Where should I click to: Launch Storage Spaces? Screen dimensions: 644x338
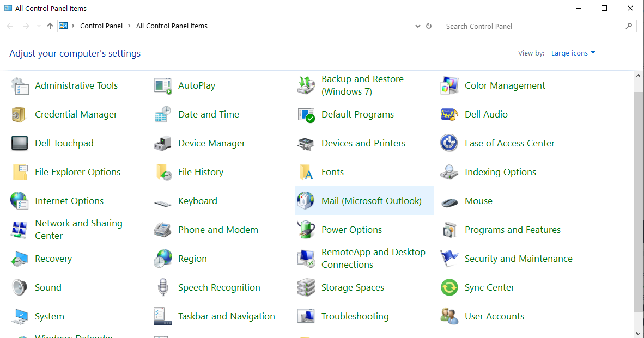pyautogui.click(x=353, y=287)
